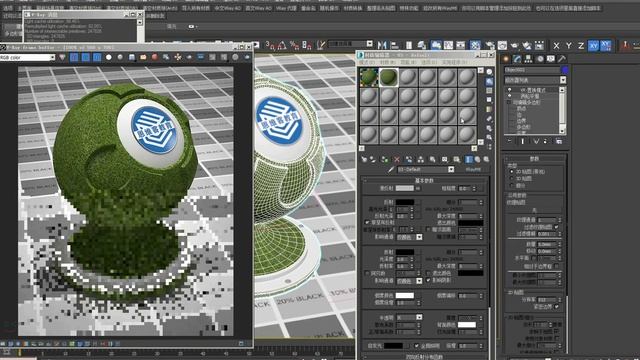Image resolution: width=640 pixels, height=360 pixels.
Task: Click the Sample Type icon in material editor
Action: coord(489,72)
